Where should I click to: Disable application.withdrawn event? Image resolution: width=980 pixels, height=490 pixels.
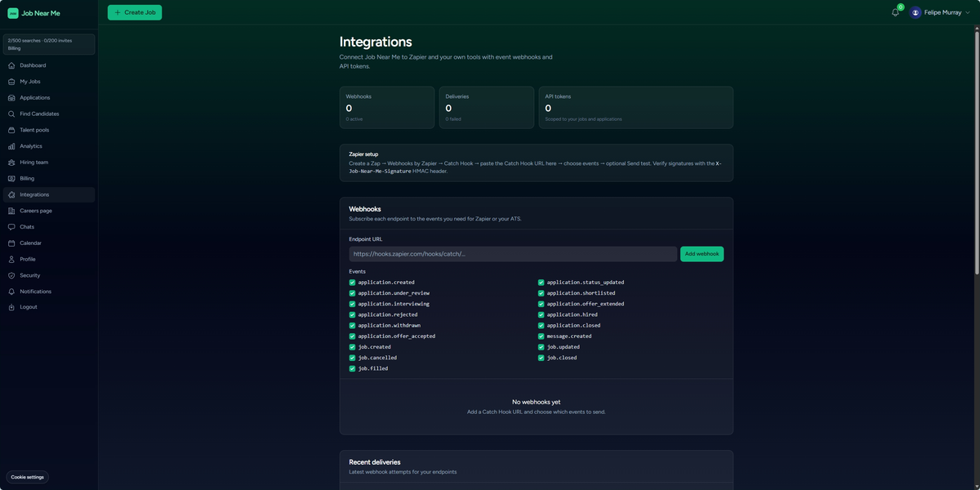352,325
